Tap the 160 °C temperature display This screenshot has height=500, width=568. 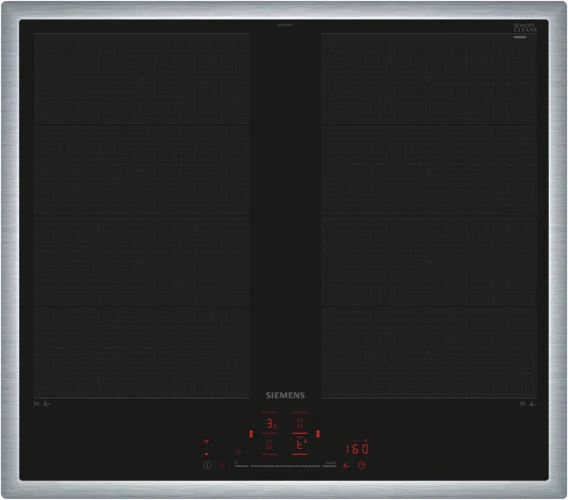[x=357, y=449]
